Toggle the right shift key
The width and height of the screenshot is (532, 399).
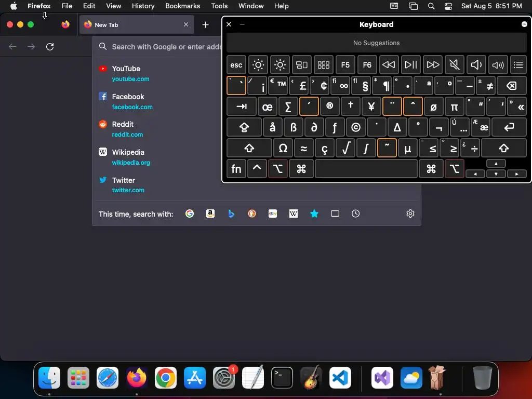504,148
